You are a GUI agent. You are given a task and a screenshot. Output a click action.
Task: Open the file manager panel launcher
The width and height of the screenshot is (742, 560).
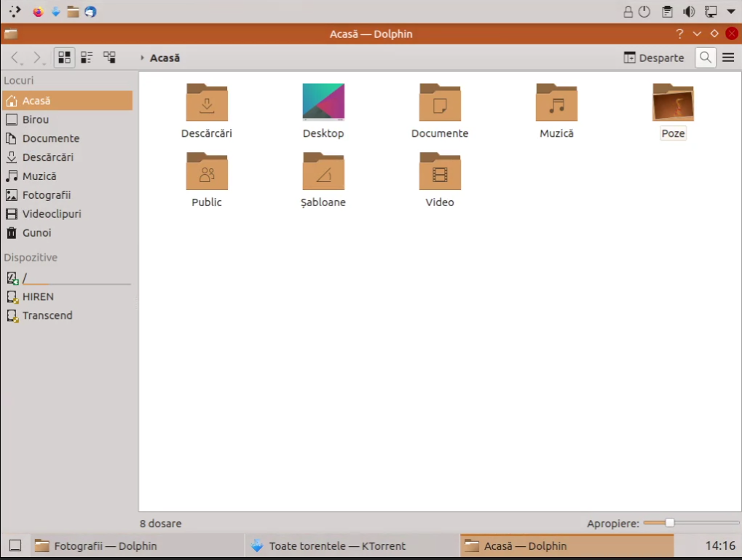(73, 12)
